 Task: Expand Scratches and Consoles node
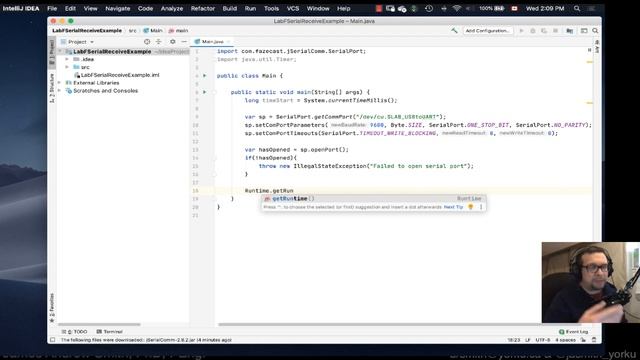pyautogui.click(x=60, y=91)
